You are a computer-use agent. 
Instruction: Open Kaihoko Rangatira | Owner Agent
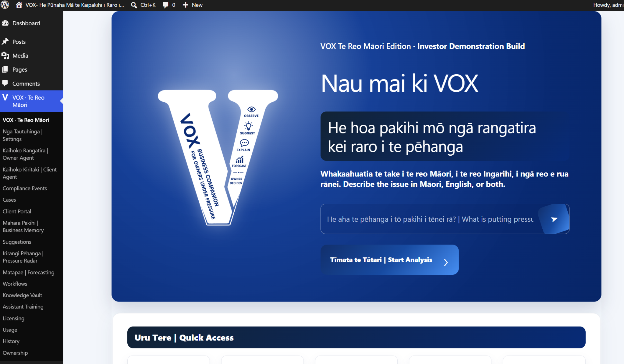point(25,154)
